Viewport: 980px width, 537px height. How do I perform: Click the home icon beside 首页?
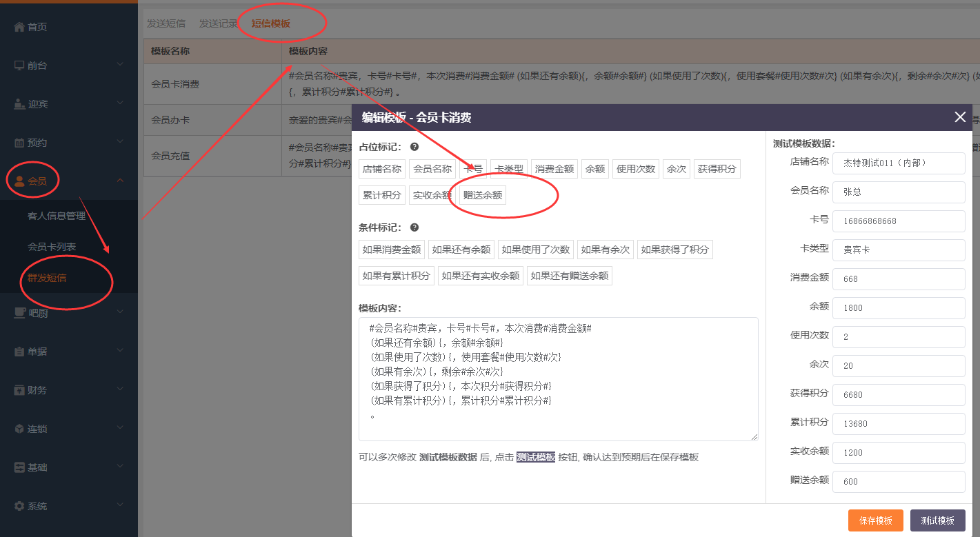19,27
